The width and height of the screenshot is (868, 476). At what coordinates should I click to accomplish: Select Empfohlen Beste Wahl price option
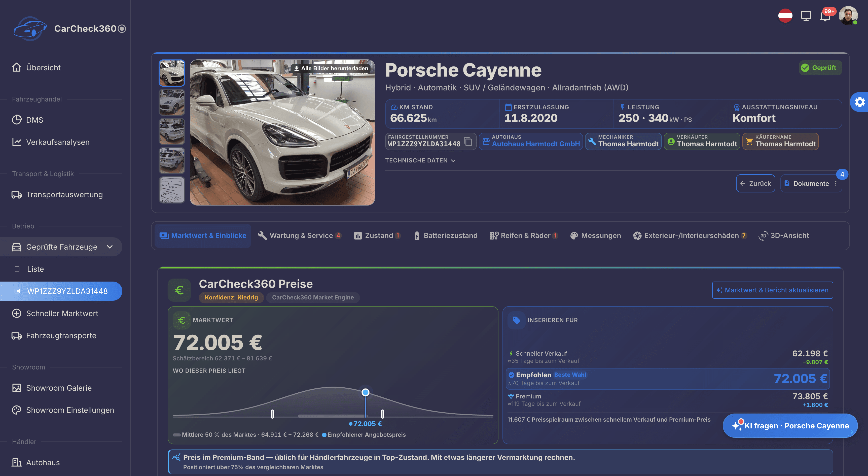point(668,379)
